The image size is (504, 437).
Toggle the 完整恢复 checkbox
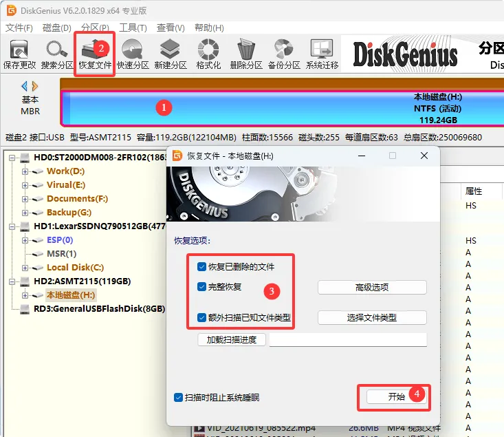click(x=201, y=287)
